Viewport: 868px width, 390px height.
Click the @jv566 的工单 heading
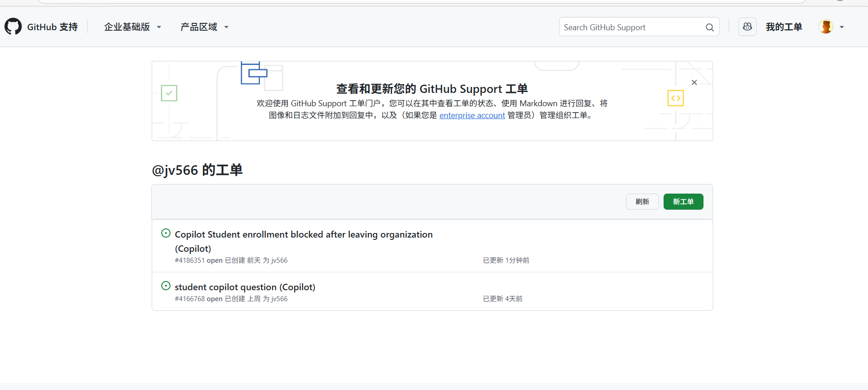click(197, 170)
